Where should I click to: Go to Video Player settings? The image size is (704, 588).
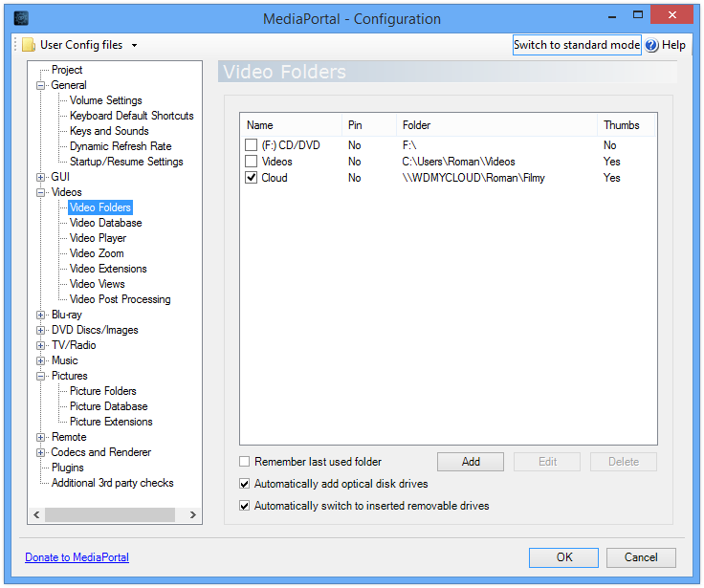click(x=98, y=238)
